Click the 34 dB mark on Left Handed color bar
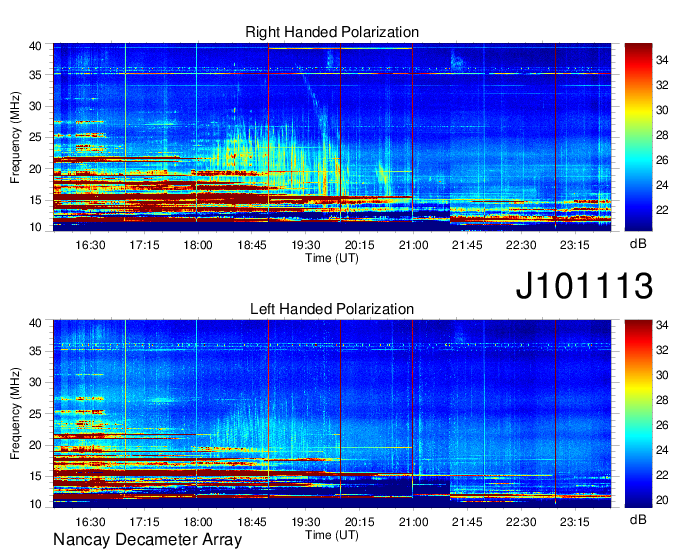The image size is (680, 552). point(662,325)
